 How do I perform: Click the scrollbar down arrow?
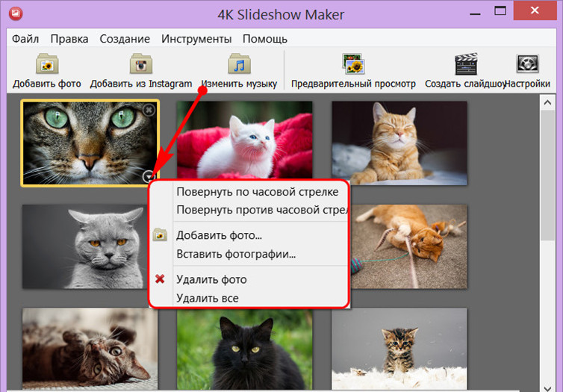point(547,388)
